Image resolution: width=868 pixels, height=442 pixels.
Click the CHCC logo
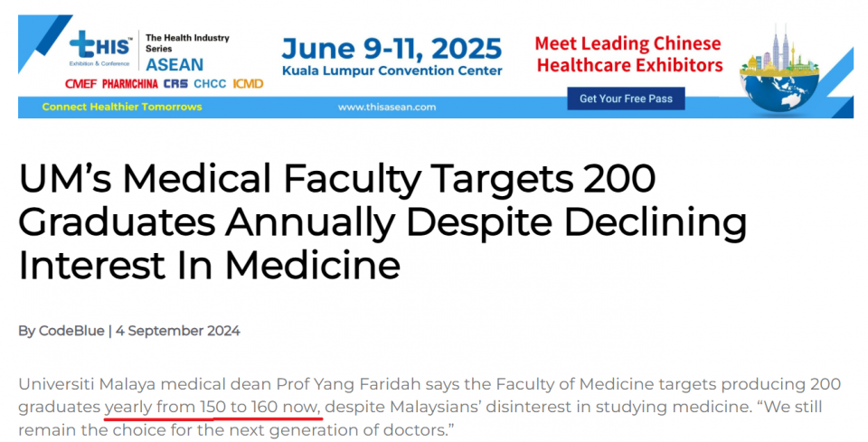210,84
